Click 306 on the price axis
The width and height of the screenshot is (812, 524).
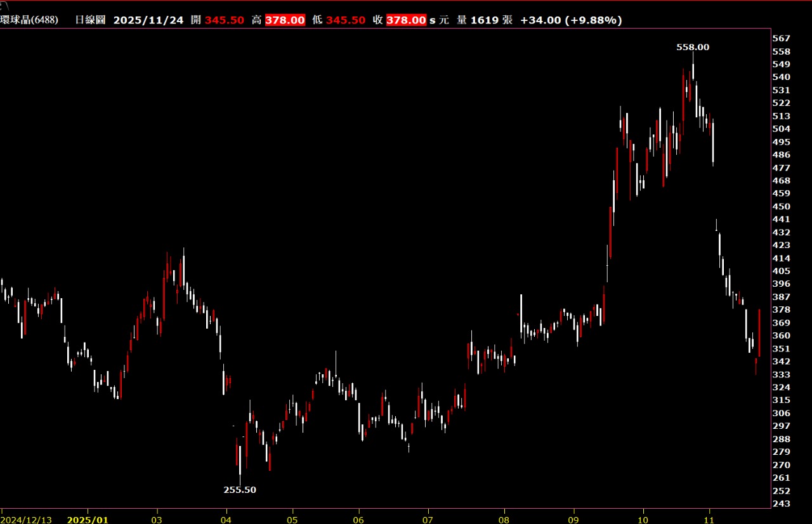tap(782, 413)
